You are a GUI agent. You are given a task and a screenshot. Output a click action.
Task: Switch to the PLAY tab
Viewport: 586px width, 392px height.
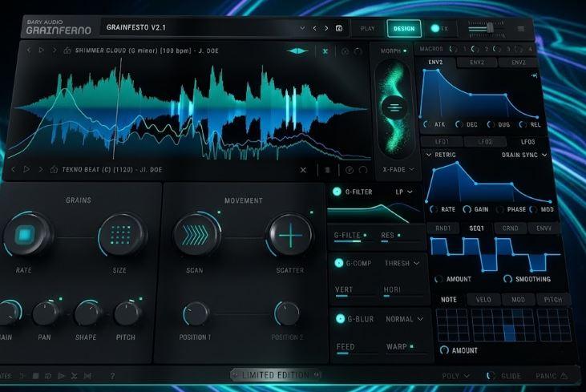(x=367, y=28)
